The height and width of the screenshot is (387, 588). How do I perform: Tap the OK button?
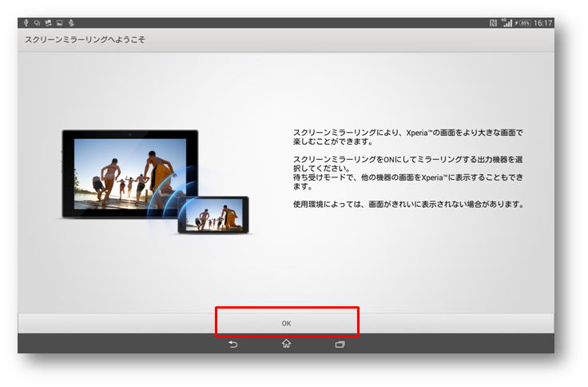(x=287, y=323)
